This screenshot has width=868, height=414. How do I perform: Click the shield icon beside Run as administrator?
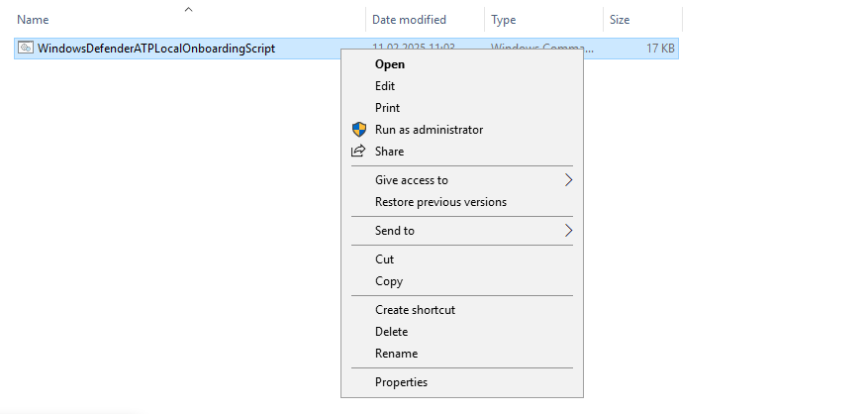(358, 130)
